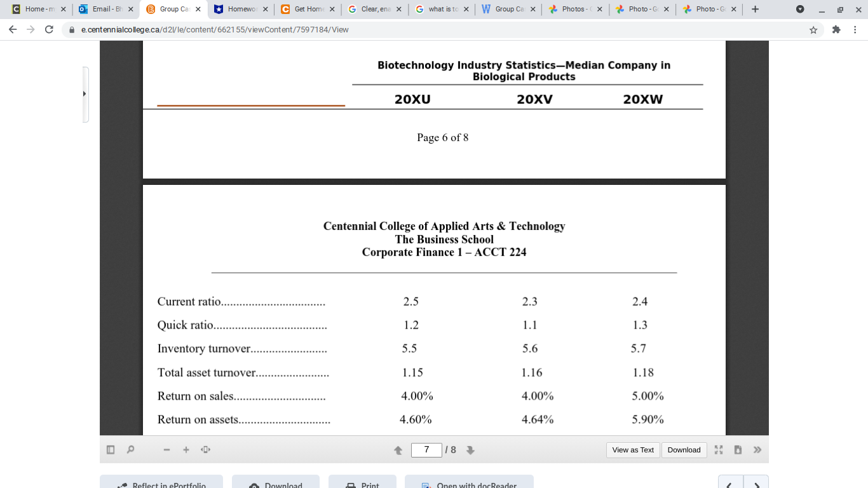Click Download in the viewer toolbar
The height and width of the screenshot is (488, 868).
click(684, 450)
